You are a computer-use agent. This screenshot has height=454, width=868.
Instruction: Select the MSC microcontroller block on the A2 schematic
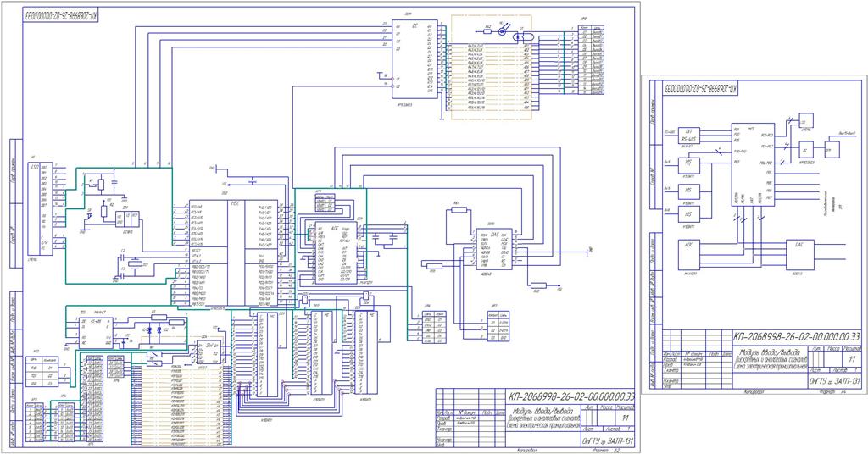click(x=233, y=253)
